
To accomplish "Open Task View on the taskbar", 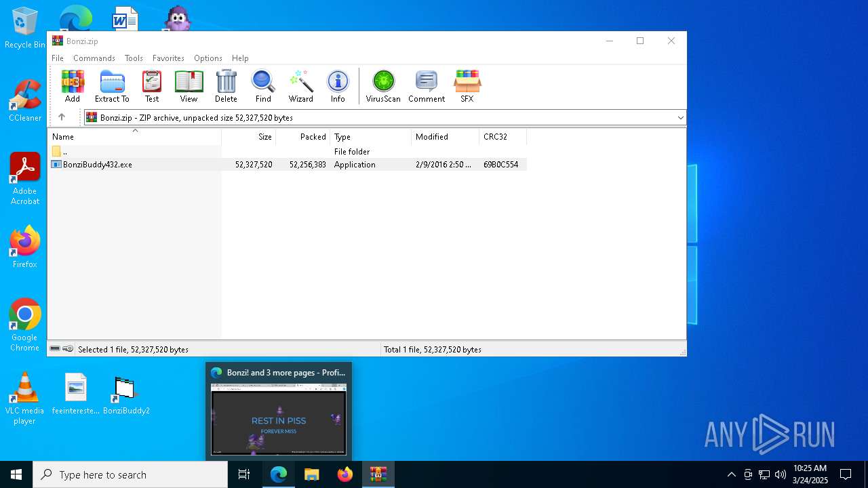I will pyautogui.click(x=244, y=474).
